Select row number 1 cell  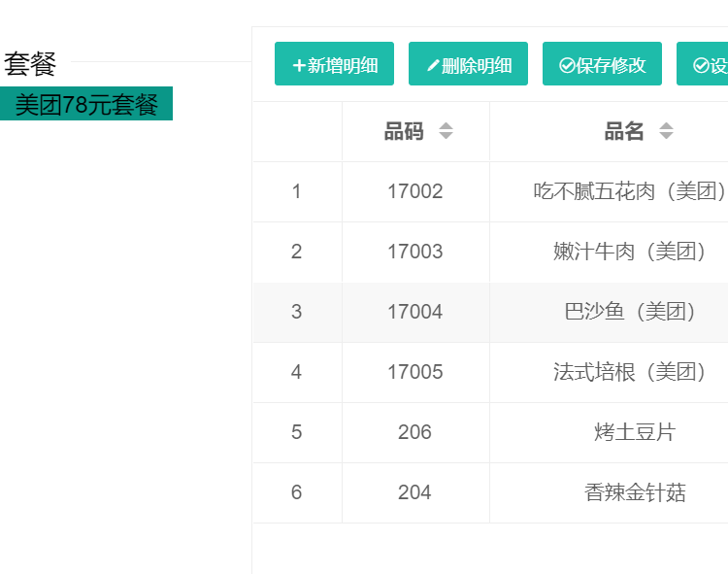[297, 191]
